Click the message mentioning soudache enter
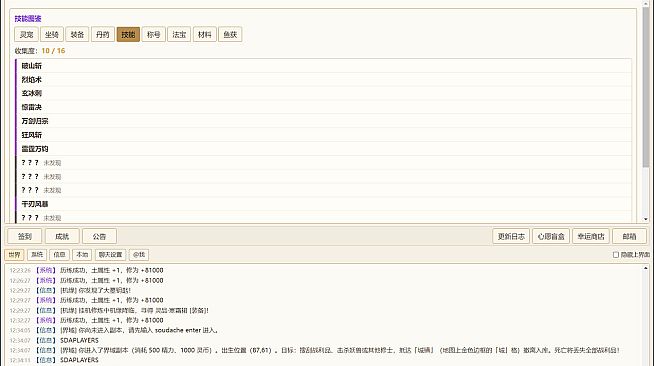The width and height of the screenshot is (654, 366). 114,330
